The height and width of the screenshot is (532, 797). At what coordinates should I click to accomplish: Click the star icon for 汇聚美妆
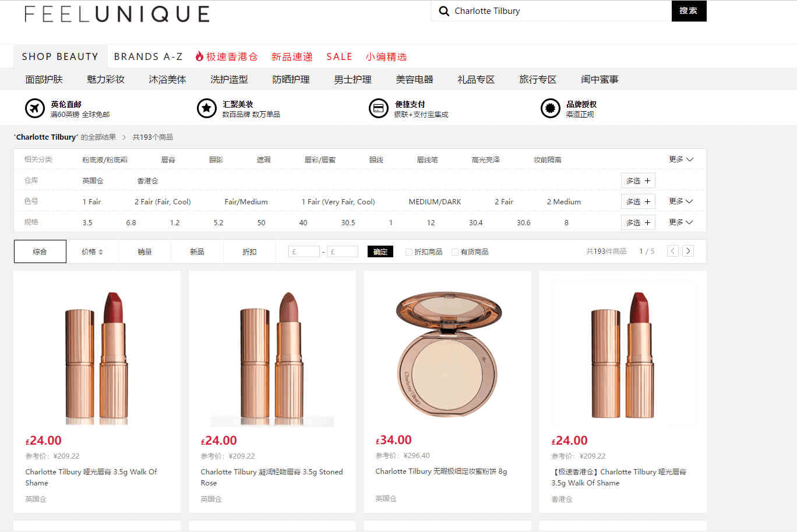[x=207, y=108]
